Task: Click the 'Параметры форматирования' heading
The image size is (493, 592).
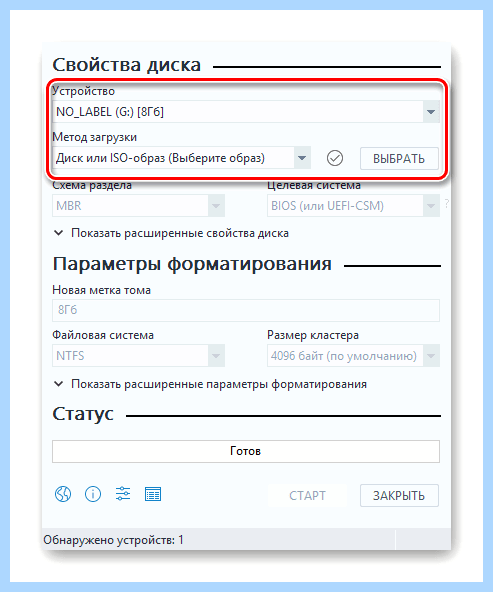Action: pyautogui.click(x=192, y=264)
